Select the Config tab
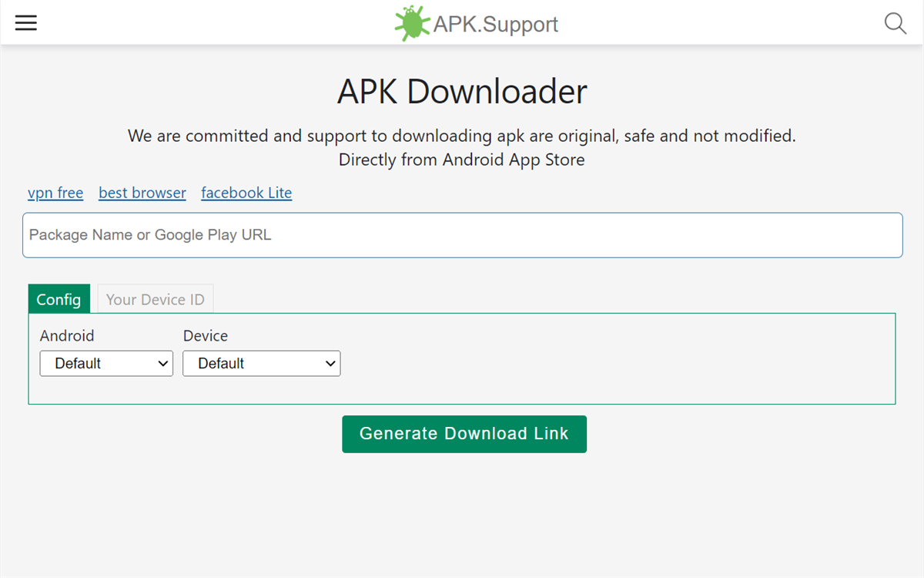924x578 pixels. (x=59, y=299)
